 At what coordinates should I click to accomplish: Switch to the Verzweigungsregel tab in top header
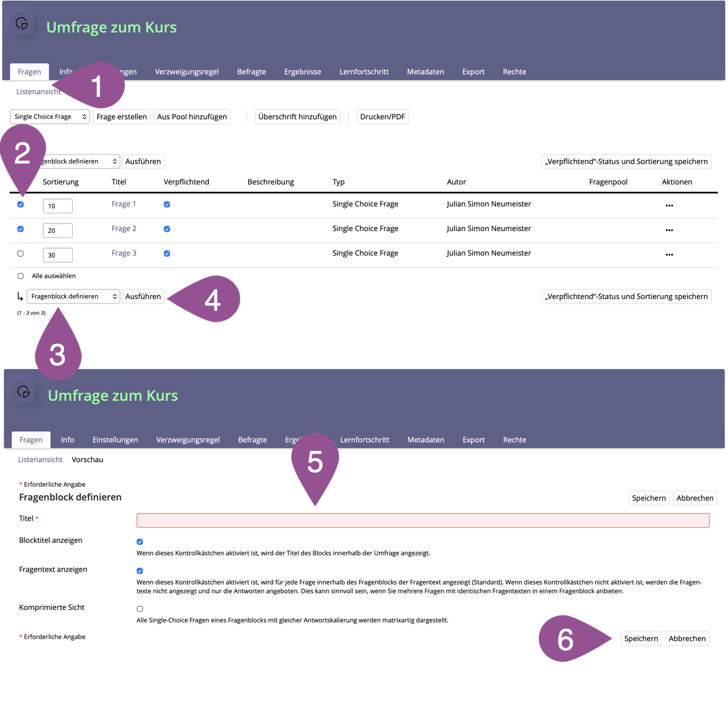(x=186, y=72)
